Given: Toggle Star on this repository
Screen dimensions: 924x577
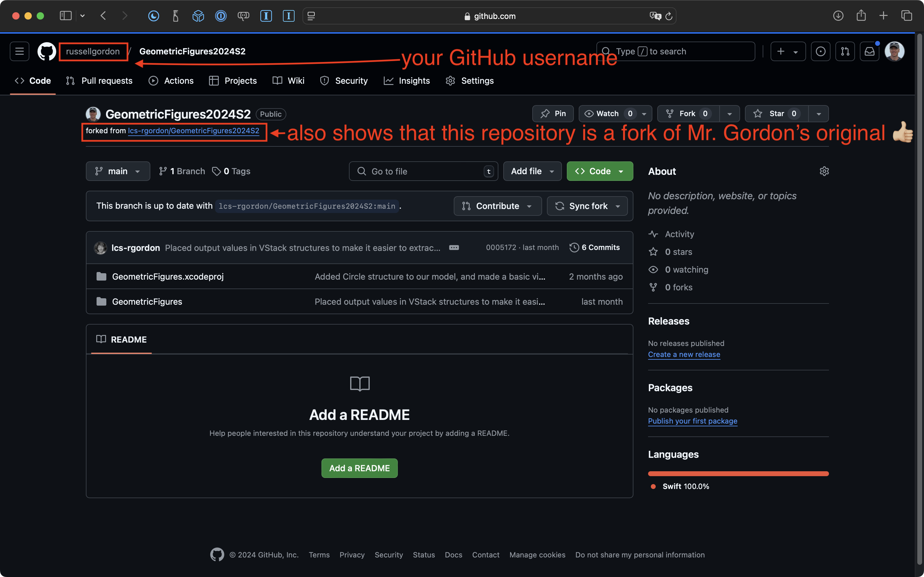Looking at the screenshot, I should (776, 114).
